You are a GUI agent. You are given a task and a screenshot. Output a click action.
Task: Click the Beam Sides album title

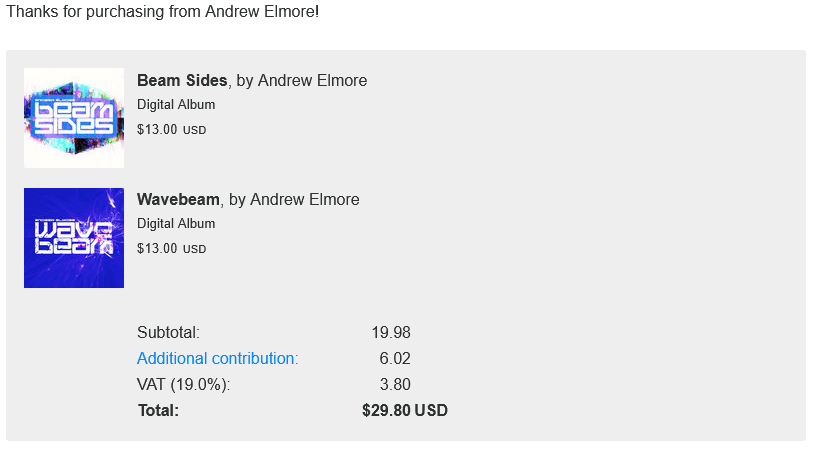(183, 81)
